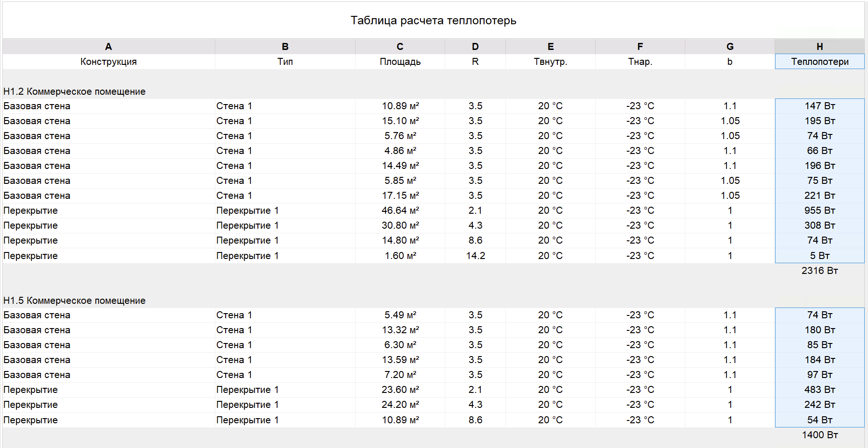Image resolution: width=868 pixels, height=448 pixels.
Task: Click the 483 Вт heat loss cell
Action: point(819,390)
